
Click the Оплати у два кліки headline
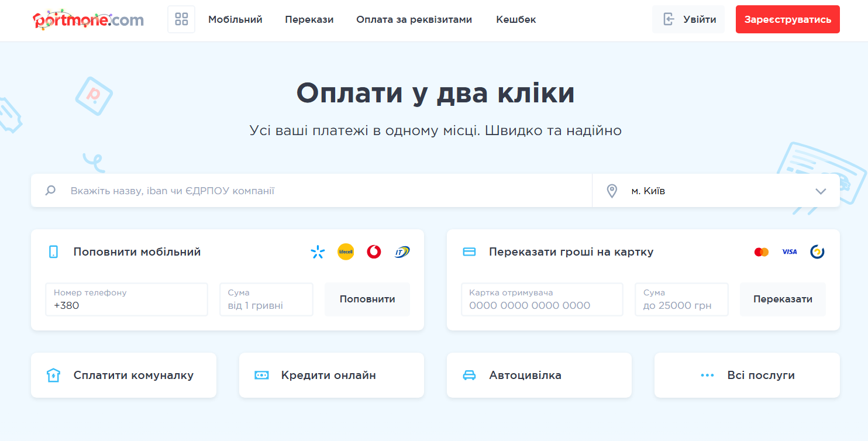pyautogui.click(x=435, y=94)
